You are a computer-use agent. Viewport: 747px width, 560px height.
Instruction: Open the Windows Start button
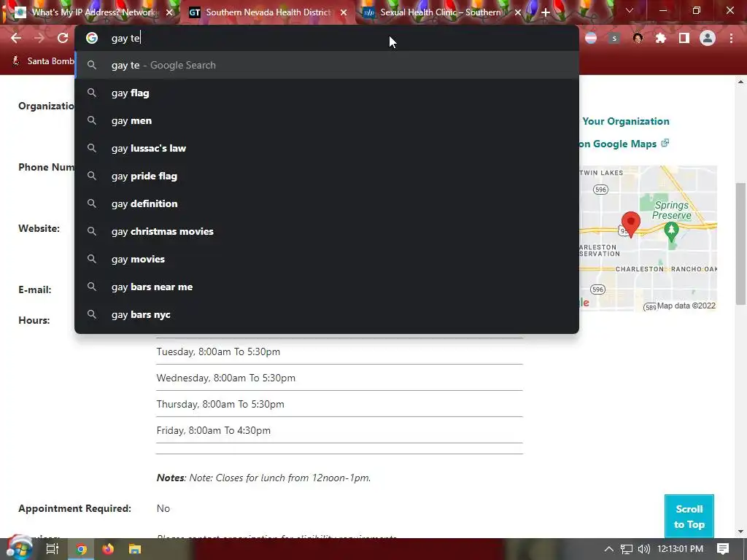[19, 548]
